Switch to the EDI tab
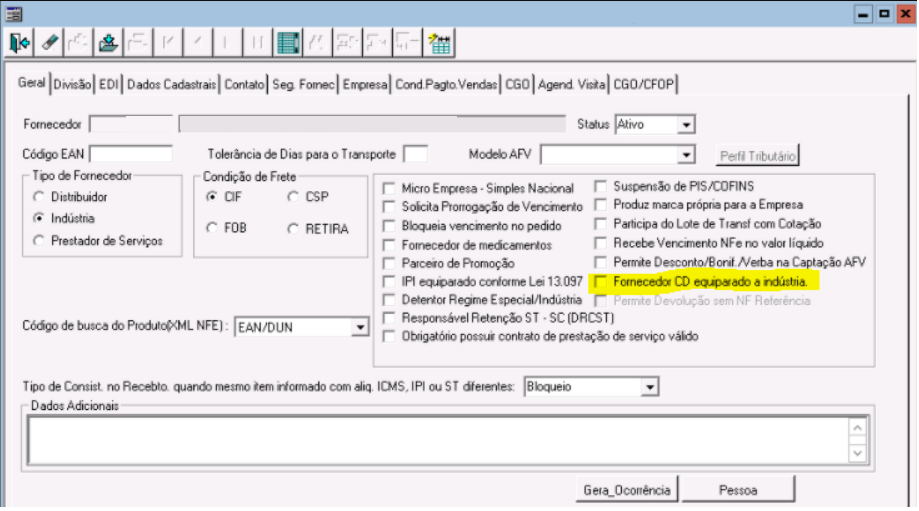 coord(108,84)
